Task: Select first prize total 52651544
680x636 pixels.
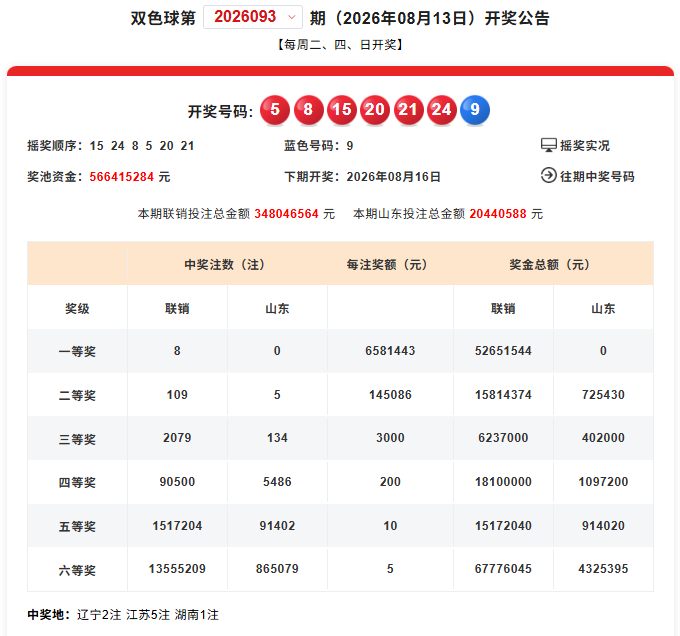Action: click(503, 351)
